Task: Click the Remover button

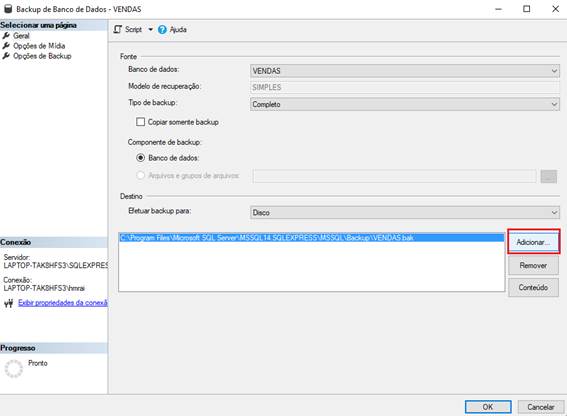Action: (x=533, y=266)
